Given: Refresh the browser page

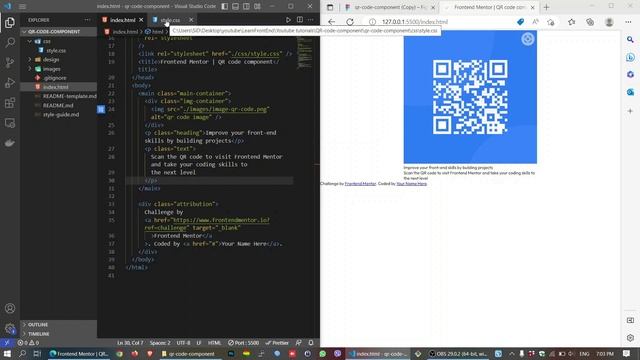Looking at the screenshot, I should point(350,22).
